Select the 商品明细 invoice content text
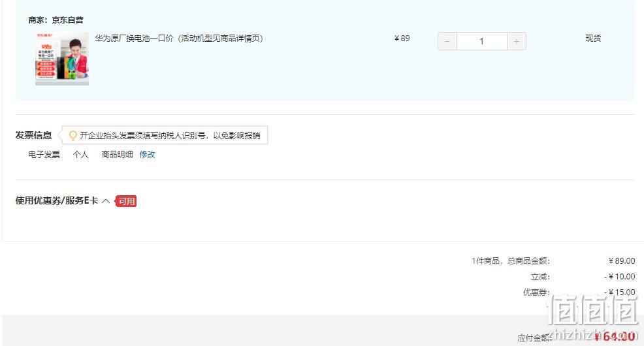 coord(117,154)
